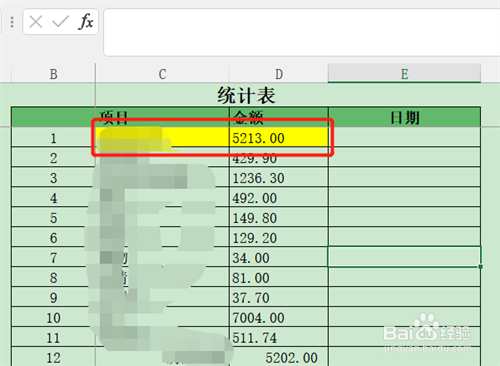The image size is (500, 366).
Task: Click the empty date cell in row 3
Action: [x=404, y=178]
